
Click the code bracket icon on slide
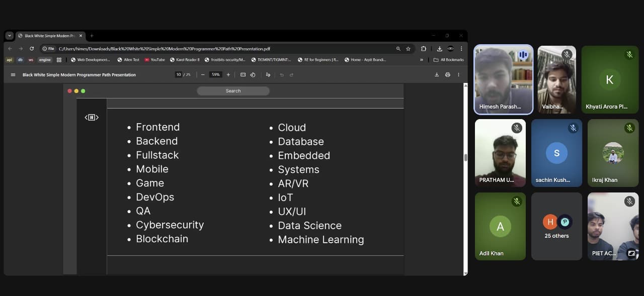coord(92,117)
